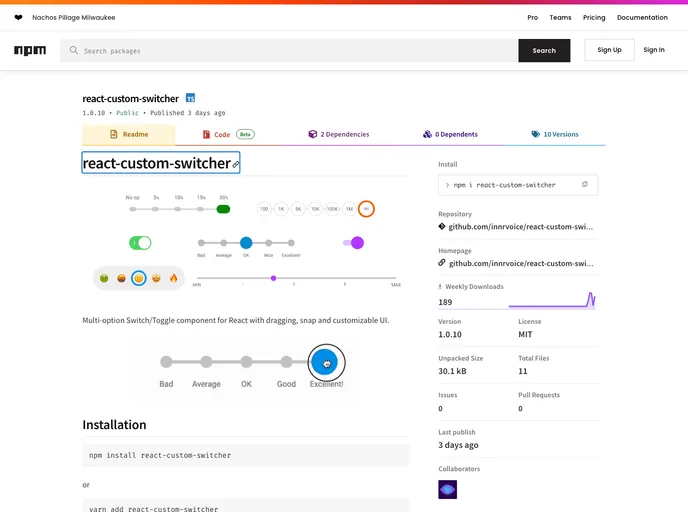
Task: Click the Sign Up button
Action: (x=609, y=50)
